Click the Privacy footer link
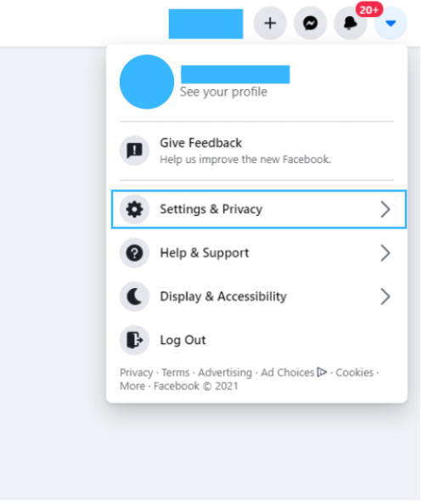The width and height of the screenshot is (422, 504). tap(137, 373)
